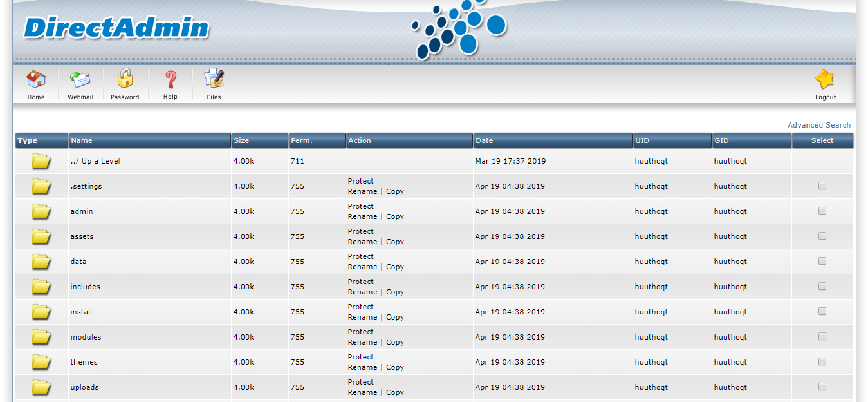Select the checkbox for the data folder
The image size is (868, 402).
[822, 262]
